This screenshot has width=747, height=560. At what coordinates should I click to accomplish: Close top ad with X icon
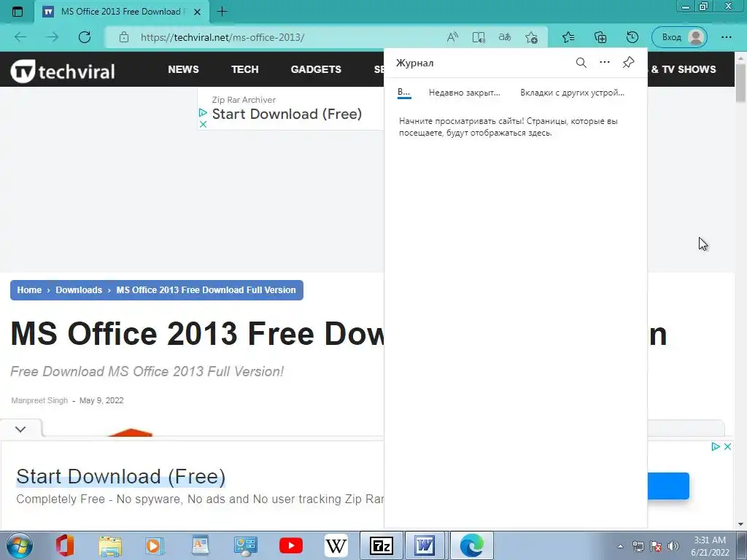tap(203, 124)
